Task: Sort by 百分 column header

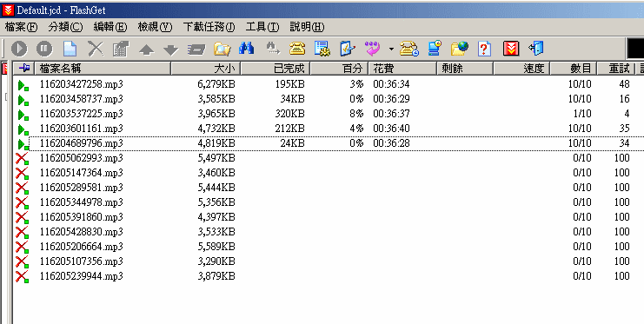Action: click(x=340, y=68)
